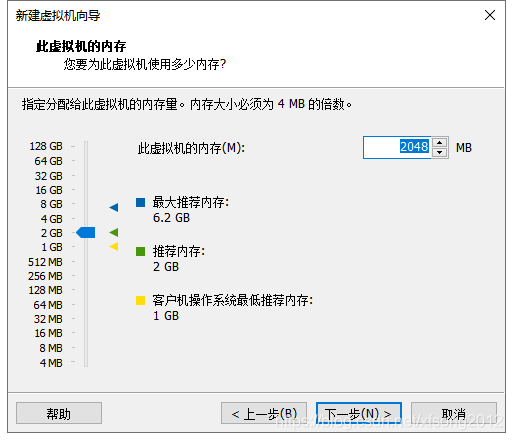
Task: Click the 512 MB slider label
Action: 45,262
